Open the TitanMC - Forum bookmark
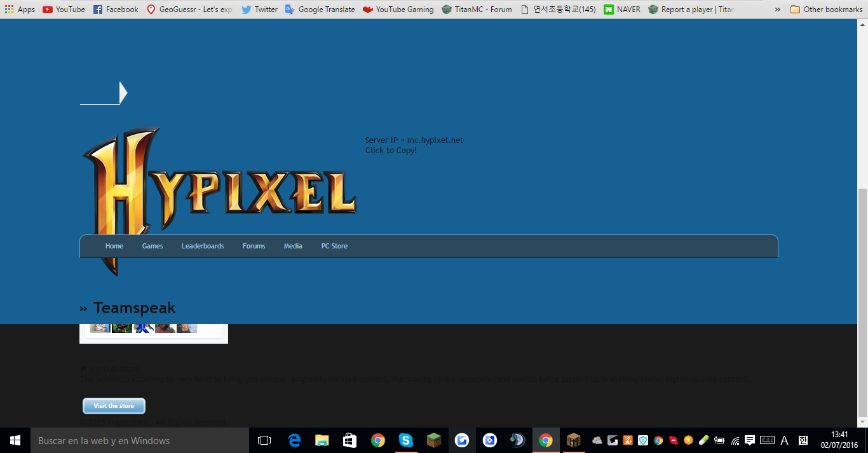 (477, 10)
